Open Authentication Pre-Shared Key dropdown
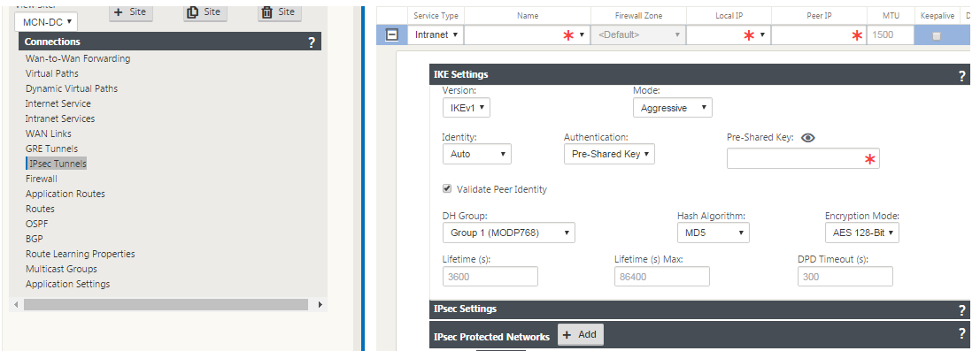The height and width of the screenshot is (351, 980). point(609,154)
